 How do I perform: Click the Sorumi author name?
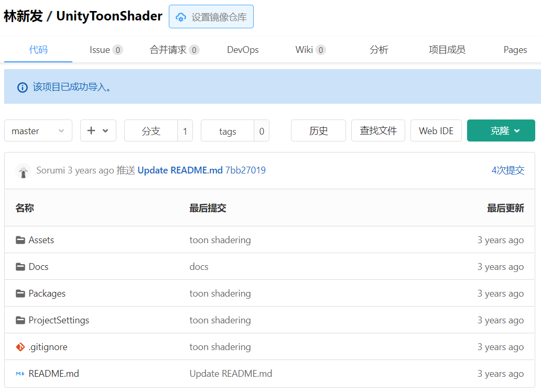[x=51, y=170]
